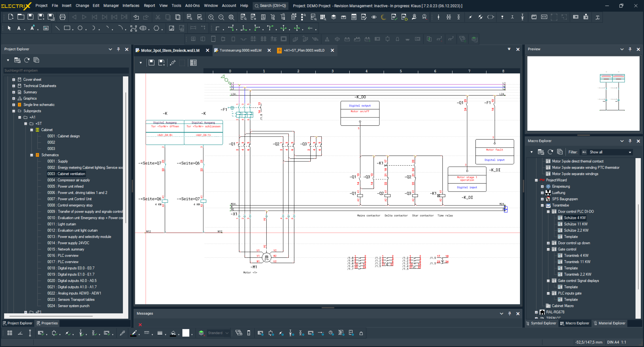Toggle the eye visibility icon in toolbar
This screenshot has height=347, width=644.
pos(374,17)
